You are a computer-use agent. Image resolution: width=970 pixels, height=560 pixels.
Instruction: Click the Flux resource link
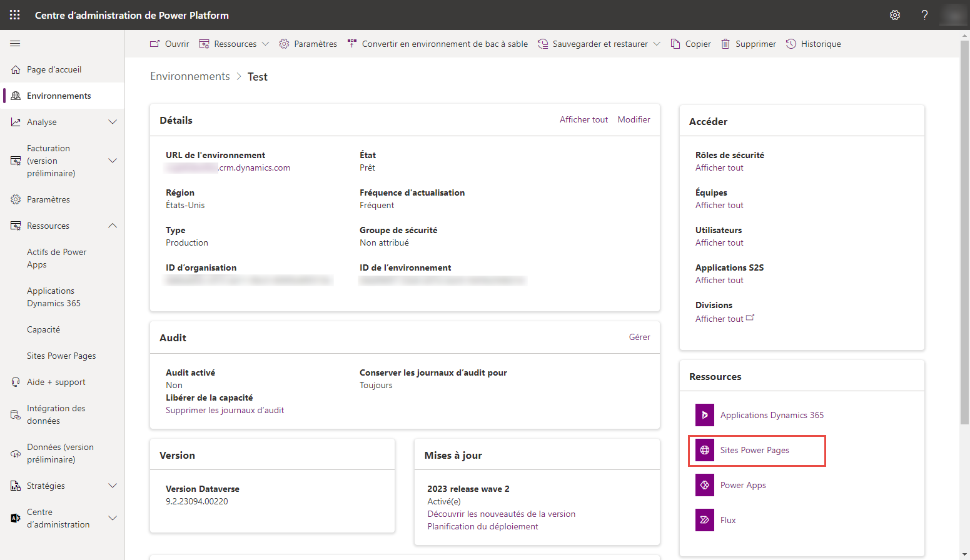(728, 520)
